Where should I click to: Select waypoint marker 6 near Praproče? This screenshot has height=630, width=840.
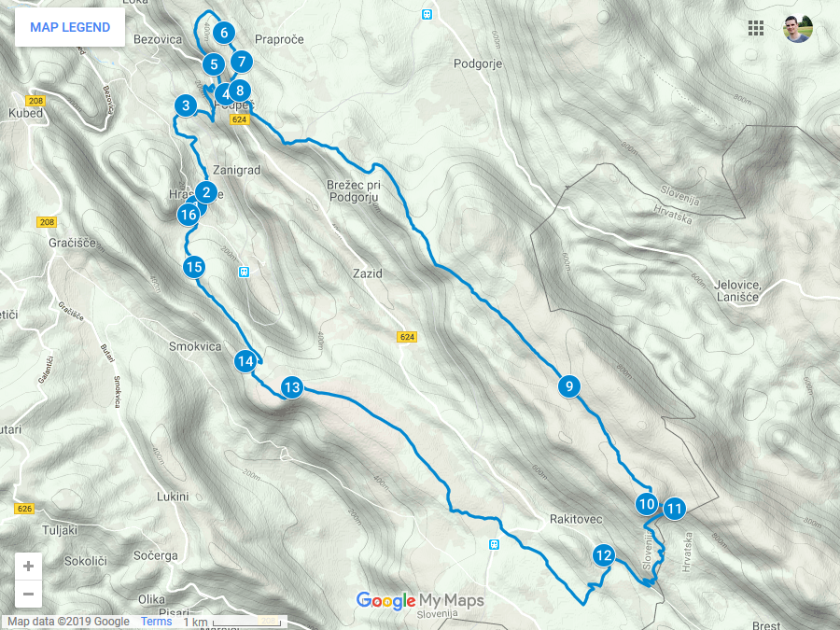coord(224,33)
